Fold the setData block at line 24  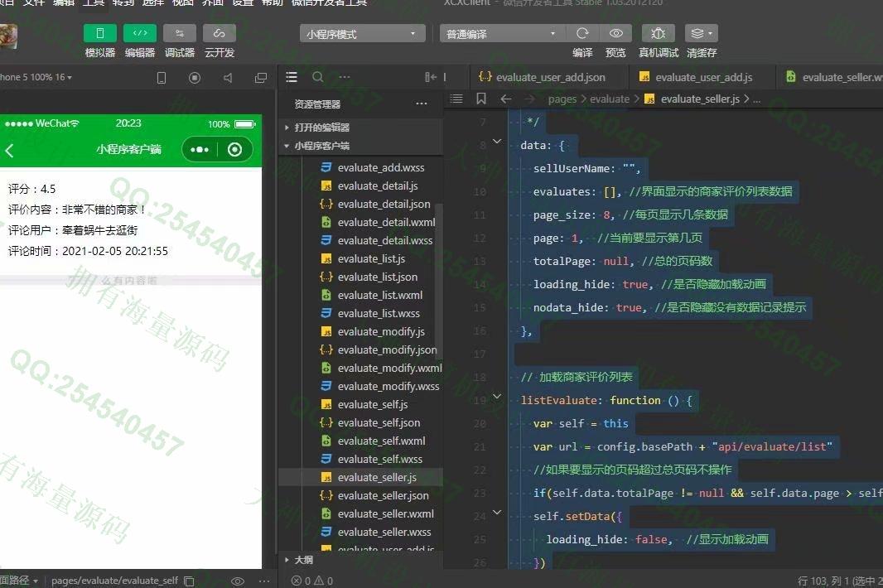[497, 513]
